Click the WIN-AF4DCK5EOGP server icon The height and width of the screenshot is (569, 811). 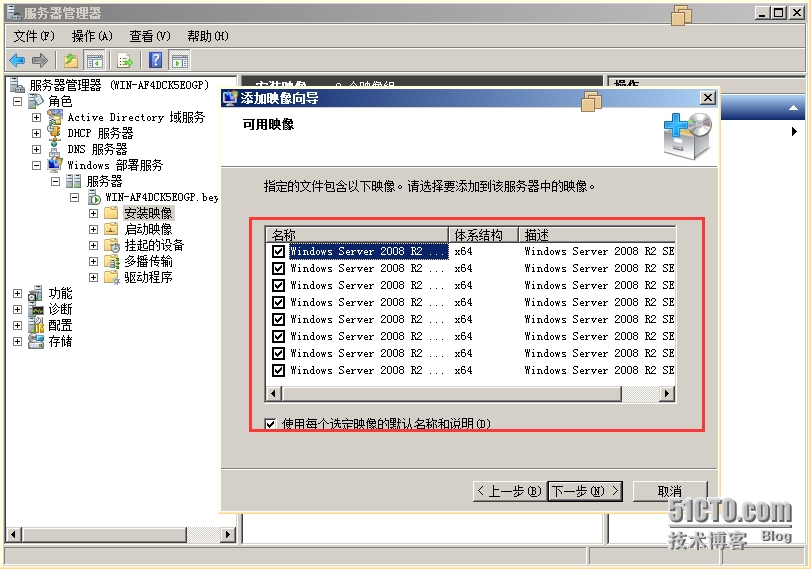tap(94, 197)
